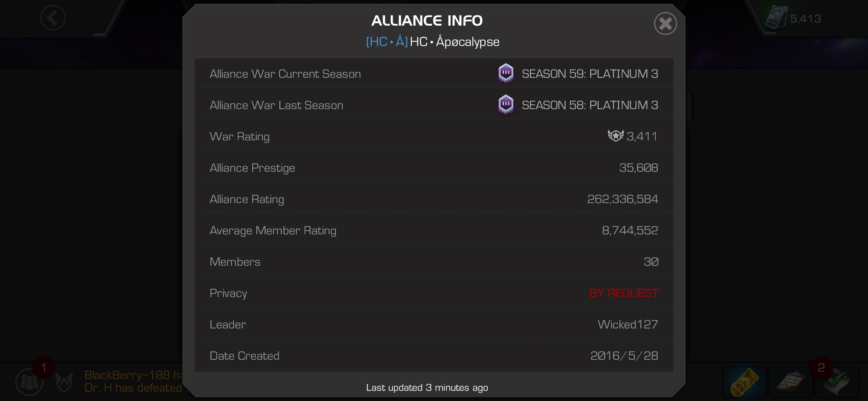Select the Alliance War Current Season row
This screenshot has width=868, height=401.
tap(434, 74)
